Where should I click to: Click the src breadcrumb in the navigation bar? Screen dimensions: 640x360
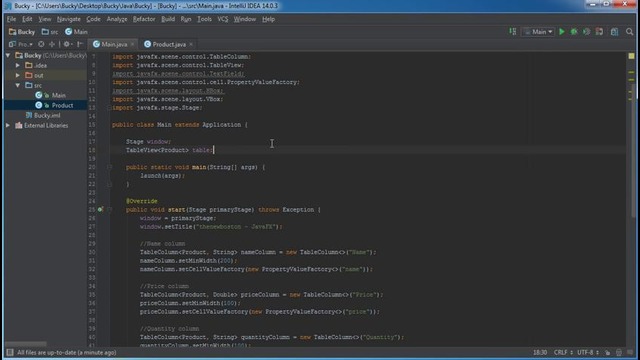pos(50,31)
